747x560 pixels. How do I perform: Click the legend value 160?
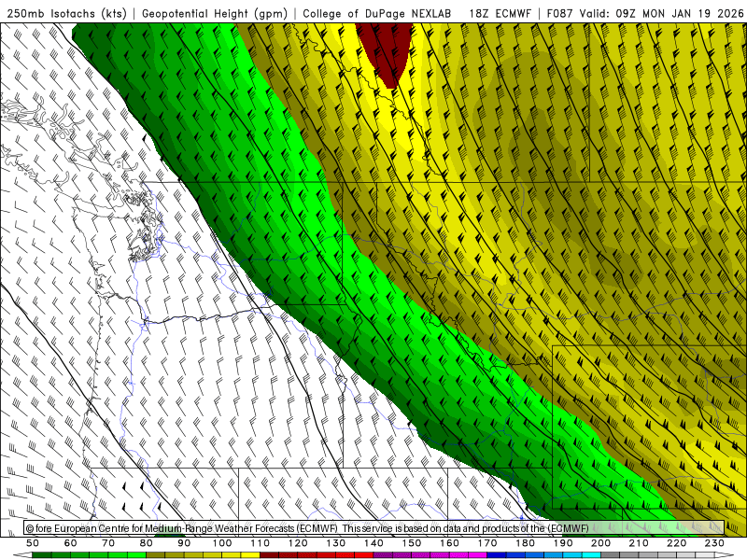point(449,543)
